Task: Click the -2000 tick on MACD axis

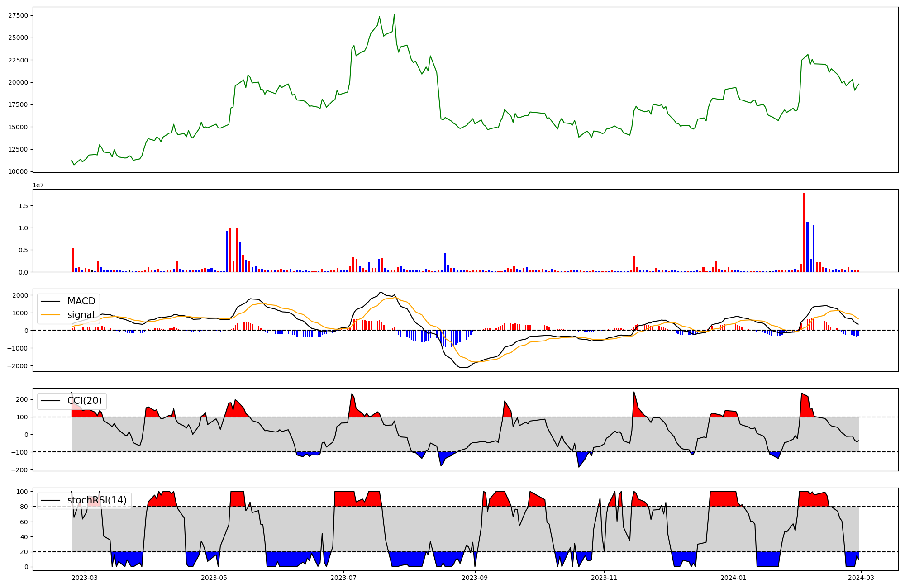Action: point(17,366)
